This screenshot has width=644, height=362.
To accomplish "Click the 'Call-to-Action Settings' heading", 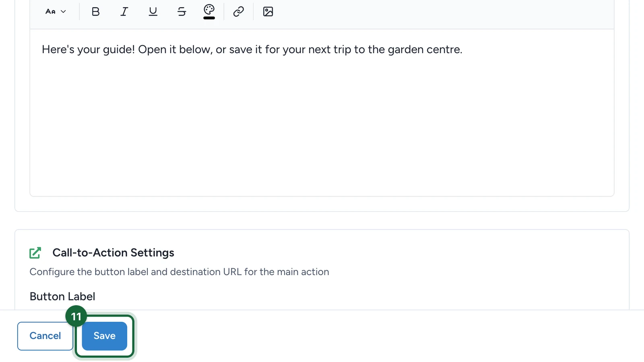I will pyautogui.click(x=113, y=253).
